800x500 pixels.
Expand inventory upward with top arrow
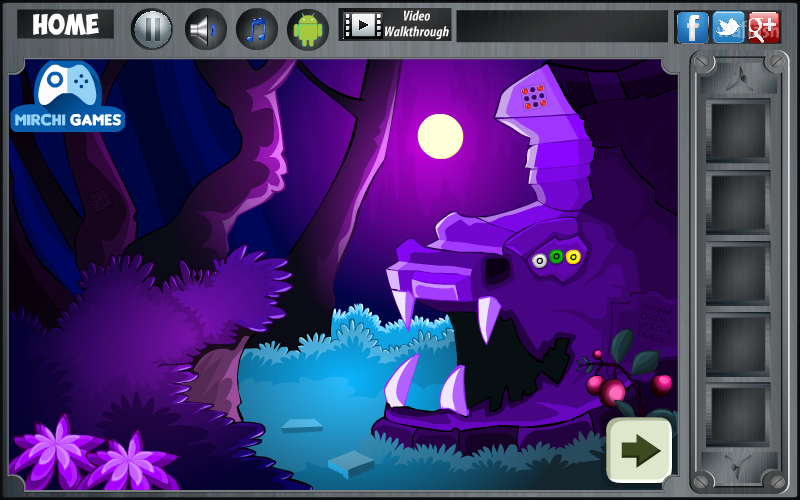pyautogui.click(x=738, y=79)
